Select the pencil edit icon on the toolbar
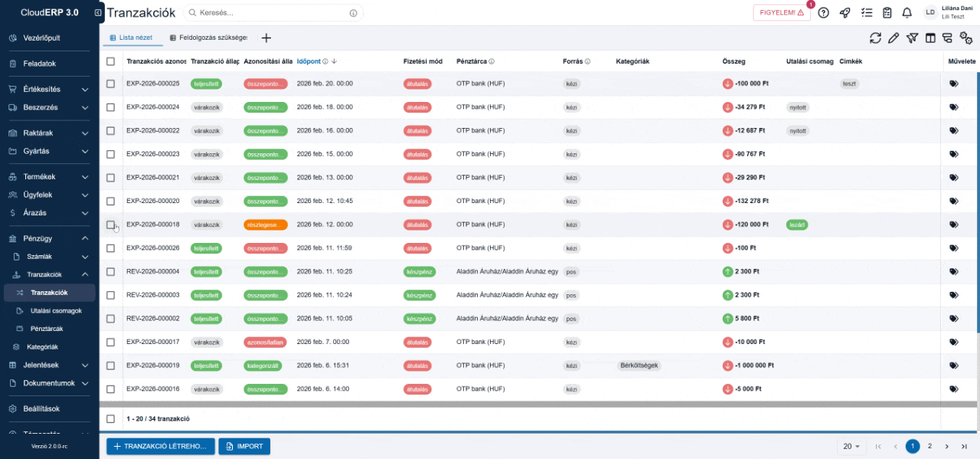This screenshot has width=980, height=459. (893, 37)
